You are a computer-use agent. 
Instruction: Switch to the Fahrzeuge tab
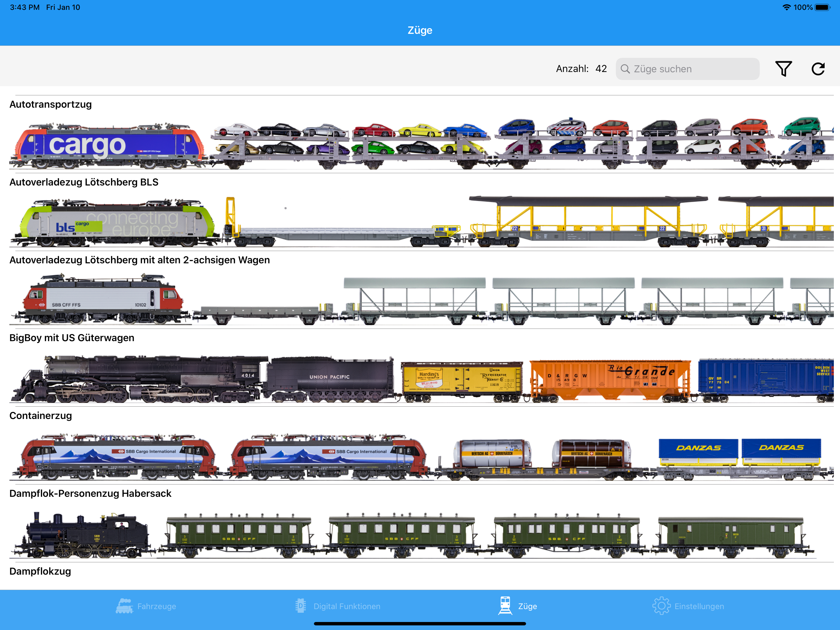click(x=146, y=606)
